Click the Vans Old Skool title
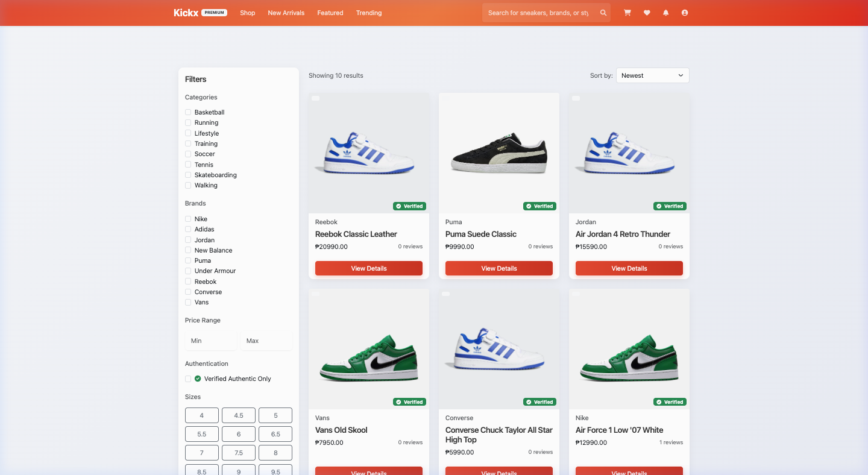Viewport: 868px width, 475px height. pos(341,430)
